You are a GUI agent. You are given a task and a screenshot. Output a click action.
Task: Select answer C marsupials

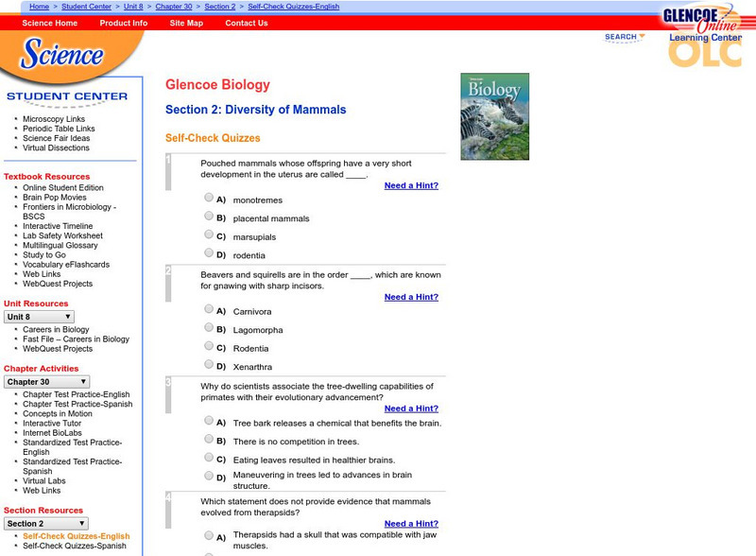coord(209,235)
